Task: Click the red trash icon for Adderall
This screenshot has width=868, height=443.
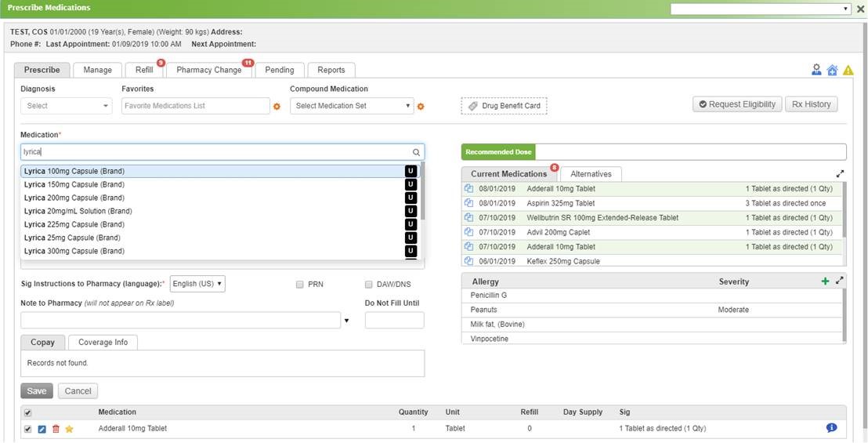Action: pos(56,429)
